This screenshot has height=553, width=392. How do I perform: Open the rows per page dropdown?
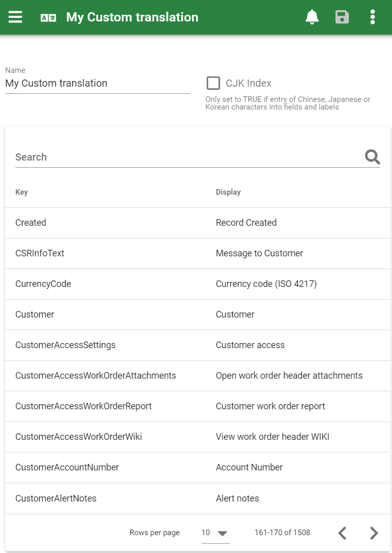tap(215, 533)
